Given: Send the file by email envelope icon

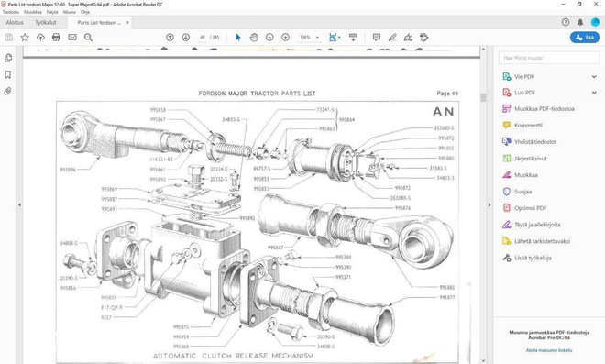Looking at the screenshot, I should pyautogui.click(x=72, y=38).
